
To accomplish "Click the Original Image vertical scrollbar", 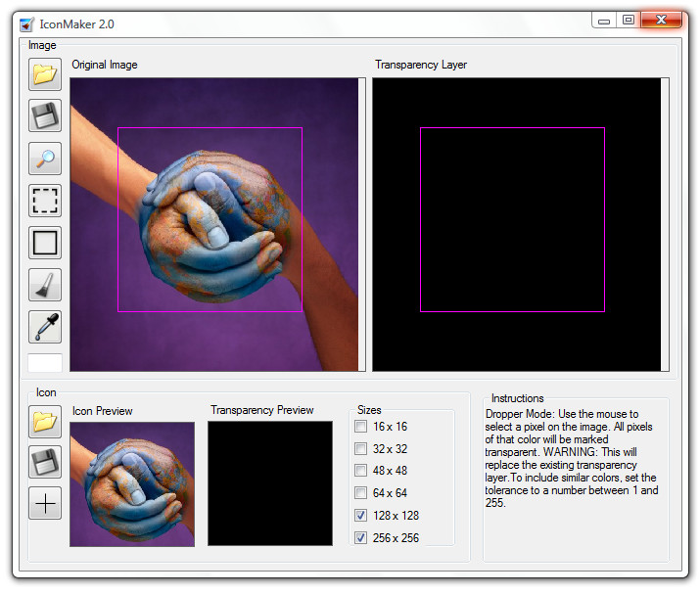I will pyautogui.click(x=362, y=224).
